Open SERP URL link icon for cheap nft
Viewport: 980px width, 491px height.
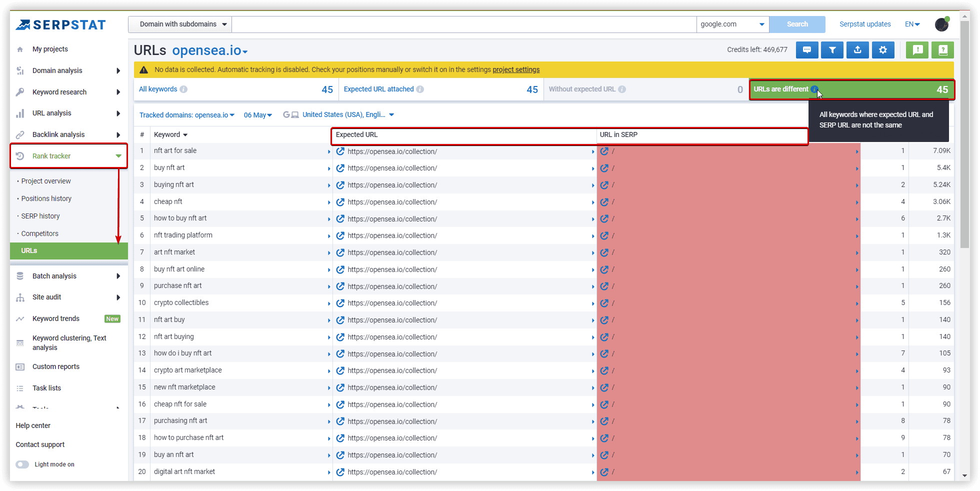pos(604,202)
